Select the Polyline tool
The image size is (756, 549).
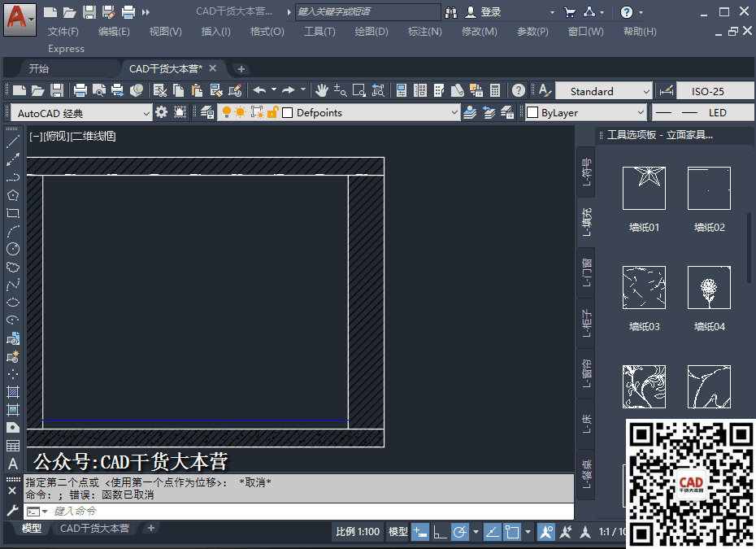pyautogui.click(x=13, y=177)
